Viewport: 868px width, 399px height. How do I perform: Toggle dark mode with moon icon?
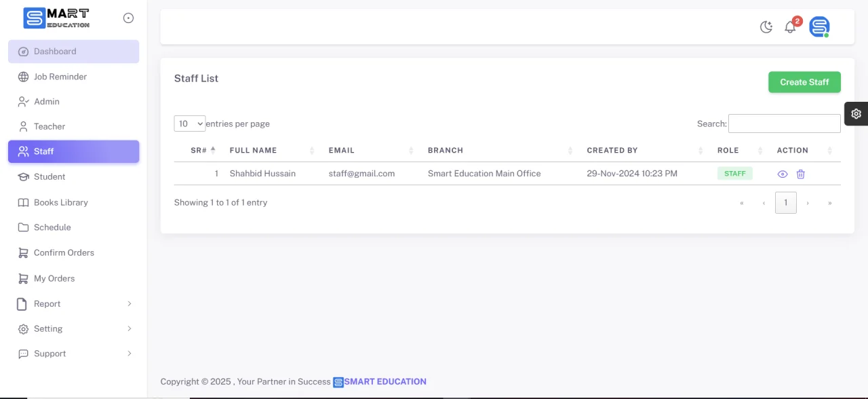[x=766, y=27]
